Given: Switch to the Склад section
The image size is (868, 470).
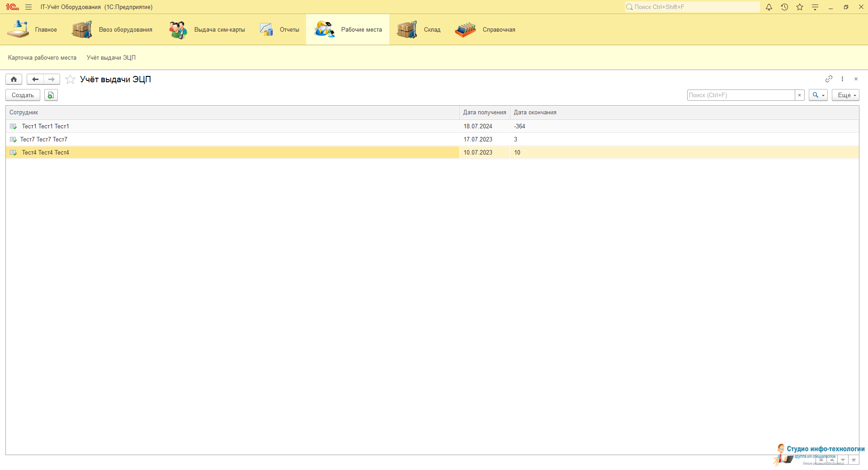Looking at the screenshot, I should click(419, 30).
